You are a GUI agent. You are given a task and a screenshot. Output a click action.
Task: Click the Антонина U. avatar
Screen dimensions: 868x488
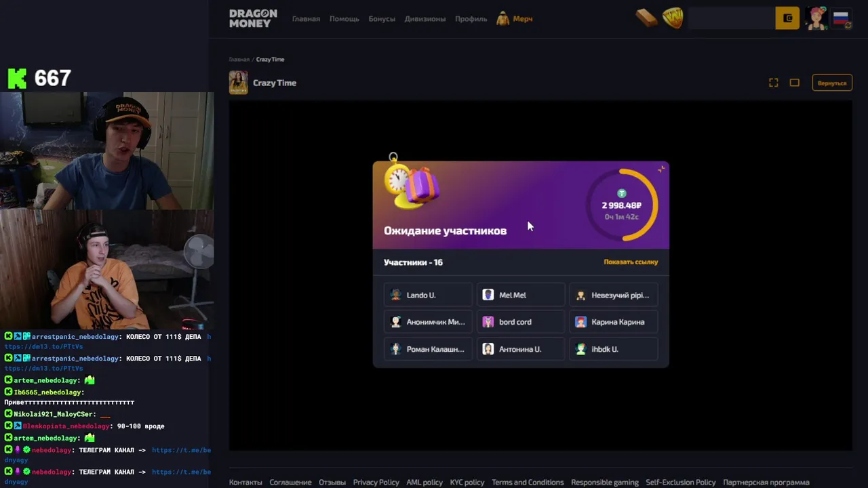488,349
